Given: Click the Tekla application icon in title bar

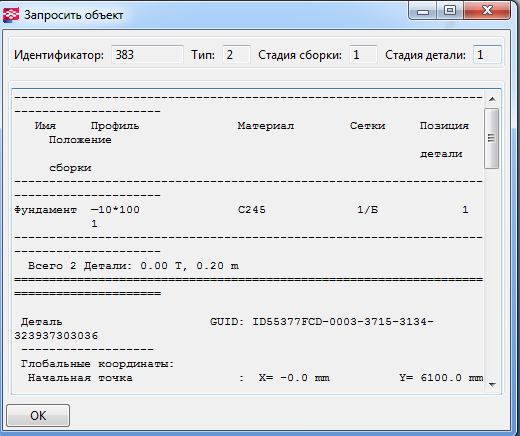Looking at the screenshot, I should point(11,15).
